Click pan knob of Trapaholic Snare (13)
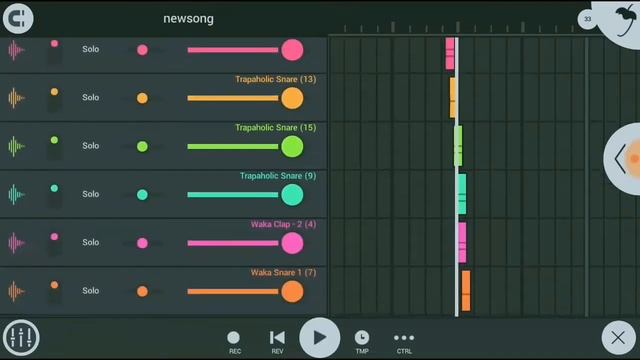The height and width of the screenshot is (360, 640). pos(142,98)
